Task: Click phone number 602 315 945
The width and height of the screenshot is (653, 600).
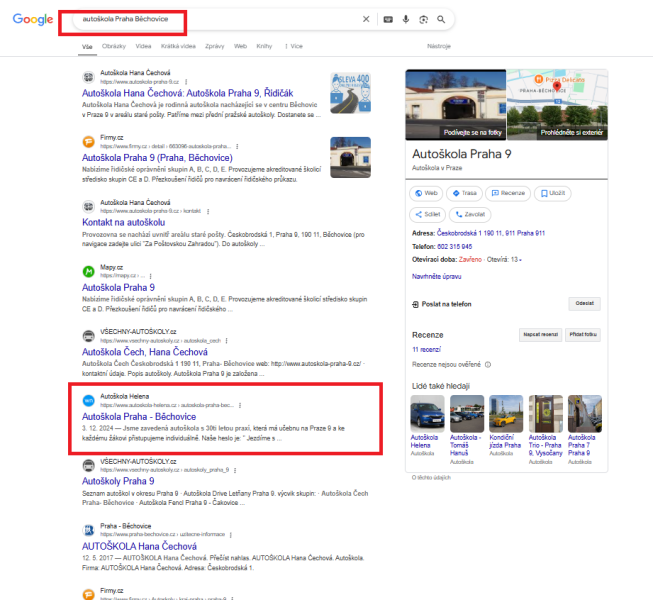Action: point(454,246)
